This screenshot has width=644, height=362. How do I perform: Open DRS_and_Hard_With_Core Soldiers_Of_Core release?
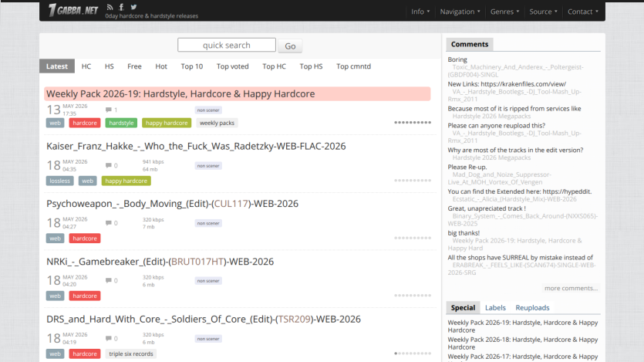(204, 320)
